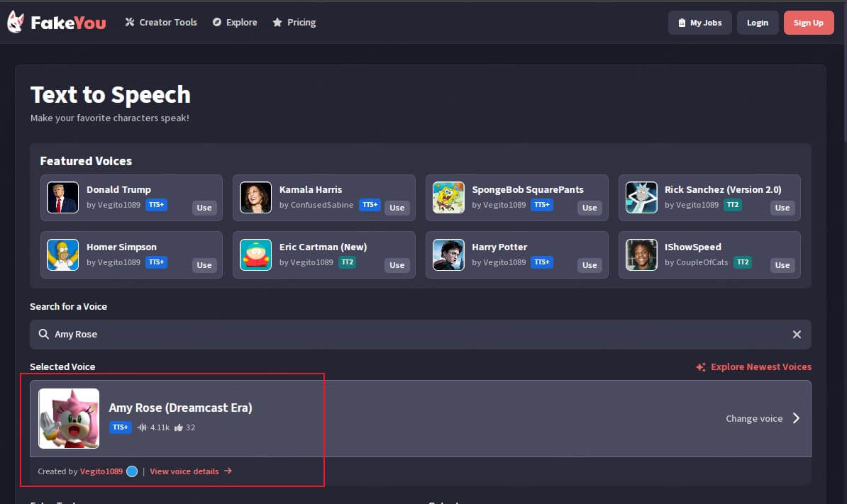847x504 pixels.
Task: Click the Donald Trump avatar thumbnail
Action: [x=62, y=198]
